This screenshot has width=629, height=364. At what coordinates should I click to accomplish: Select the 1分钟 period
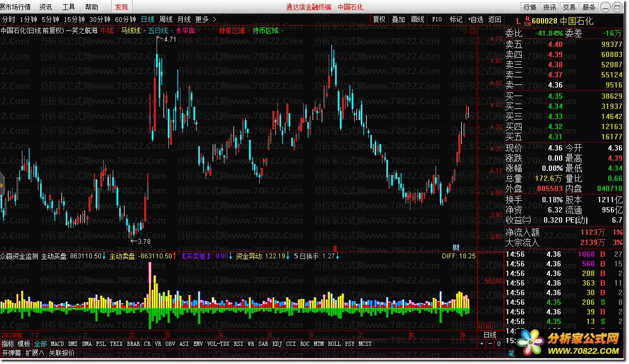[28, 19]
